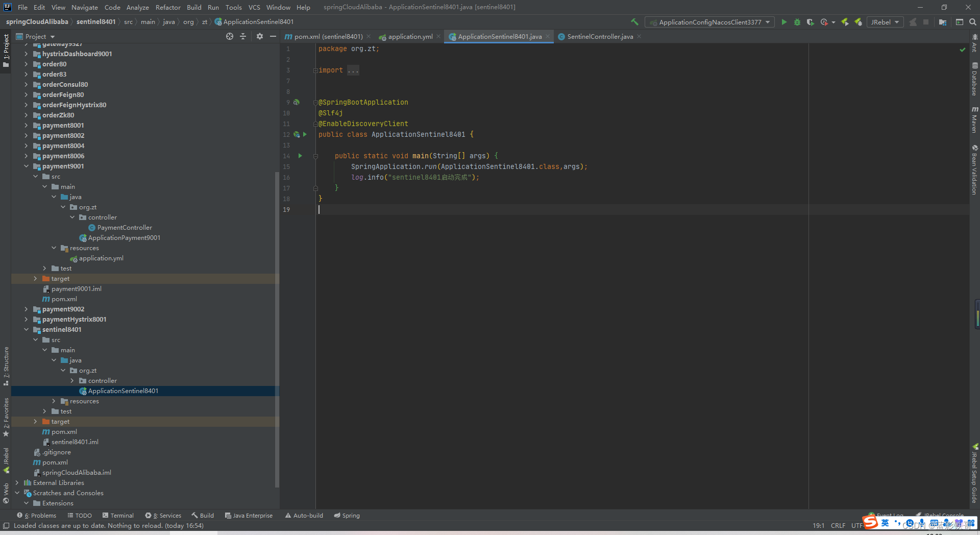Click run gutter icon at main method
Screen dimensions: 980x535
(x=300, y=156)
